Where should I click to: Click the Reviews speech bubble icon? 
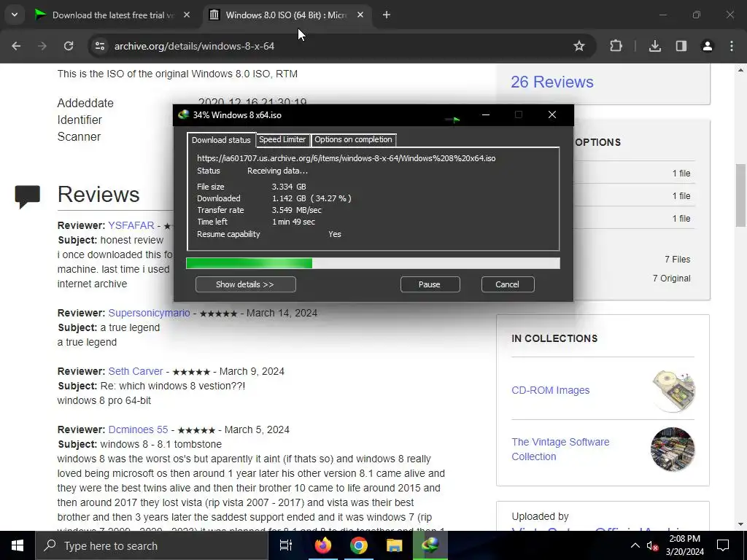(x=28, y=196)
